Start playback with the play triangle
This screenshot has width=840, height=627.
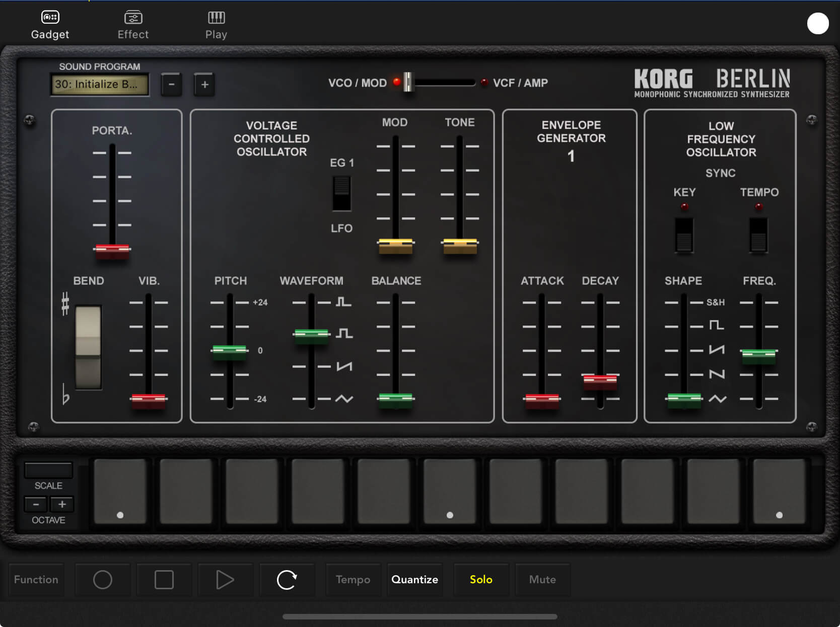(x=225, y=580)
